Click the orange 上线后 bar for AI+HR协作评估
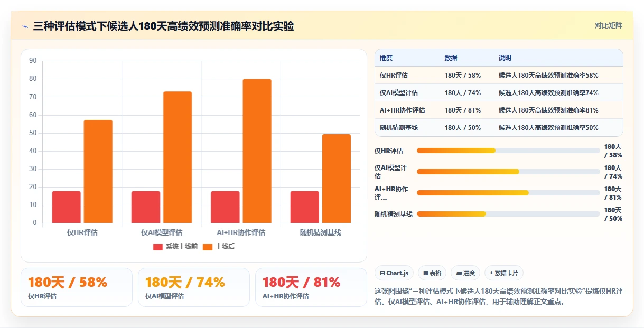644x328 pixels. (x=257, y=151)
